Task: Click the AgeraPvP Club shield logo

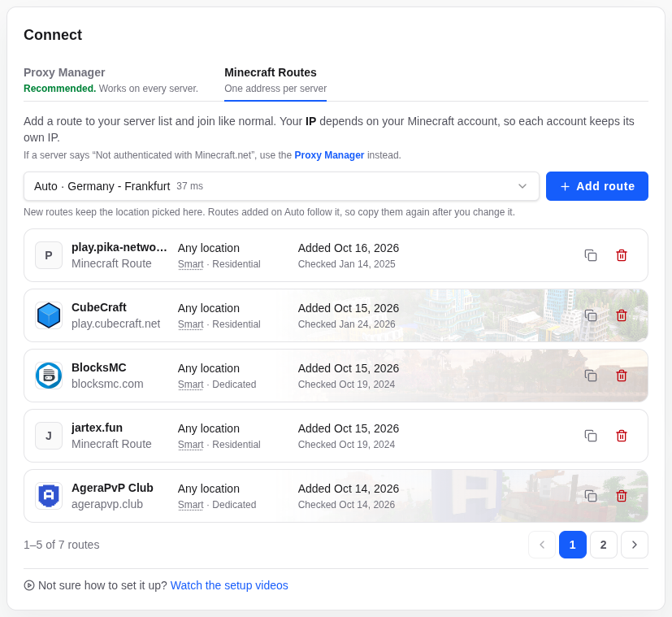Action: pos(49,496)
